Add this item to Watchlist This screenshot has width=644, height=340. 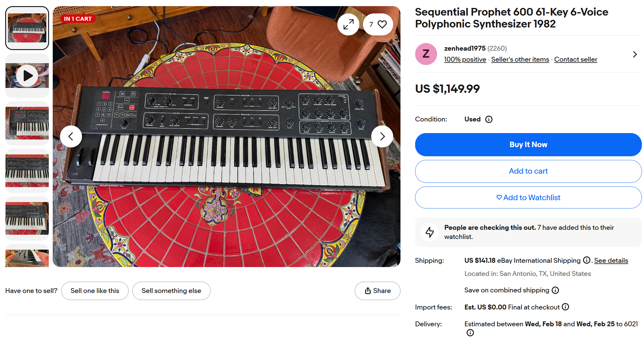(x=528, y=198)
